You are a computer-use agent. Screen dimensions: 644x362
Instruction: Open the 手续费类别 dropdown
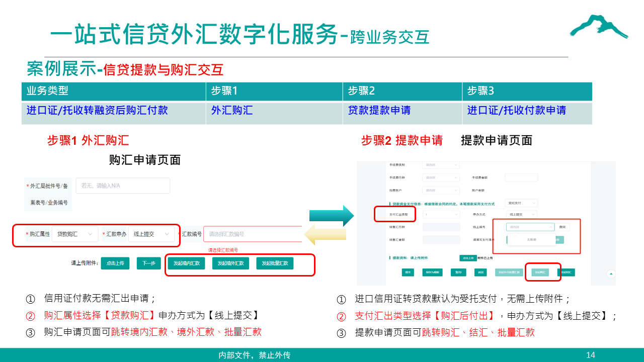pos(441,165)
